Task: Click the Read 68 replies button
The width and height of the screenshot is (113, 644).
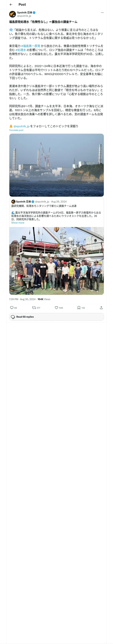Action: (x=56, y=317)
